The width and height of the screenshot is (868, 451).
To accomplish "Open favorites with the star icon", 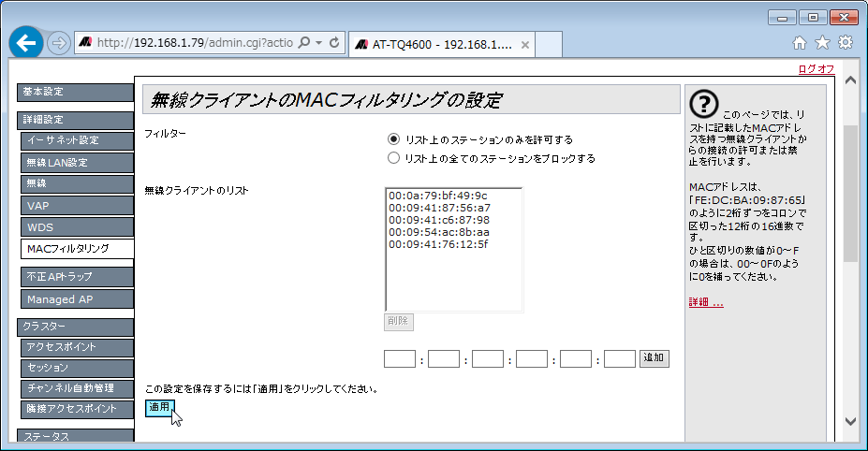I will pyautogui.click(x=823, y=43).
